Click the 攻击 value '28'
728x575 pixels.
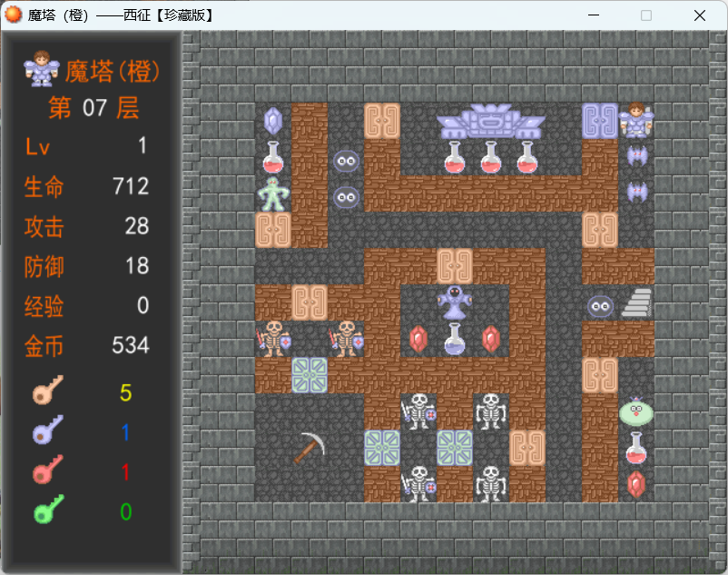click(136, 226)
